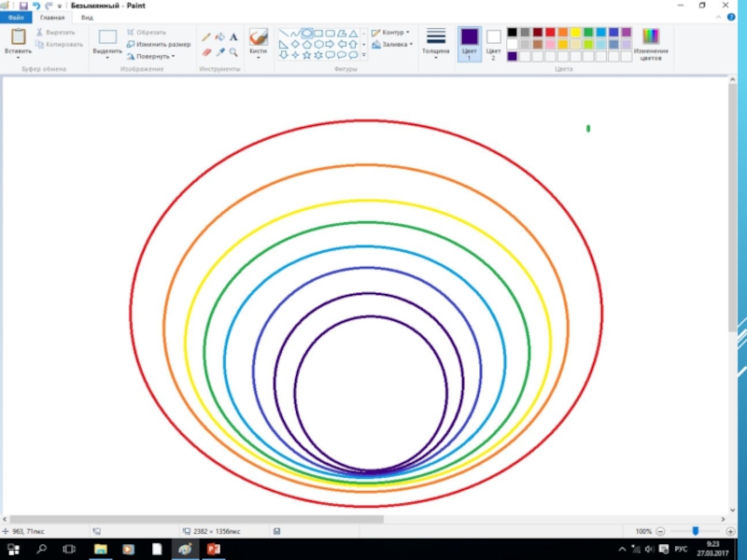Switch to the Вид tab
The image size is (747, 560).
pos(87,18)
